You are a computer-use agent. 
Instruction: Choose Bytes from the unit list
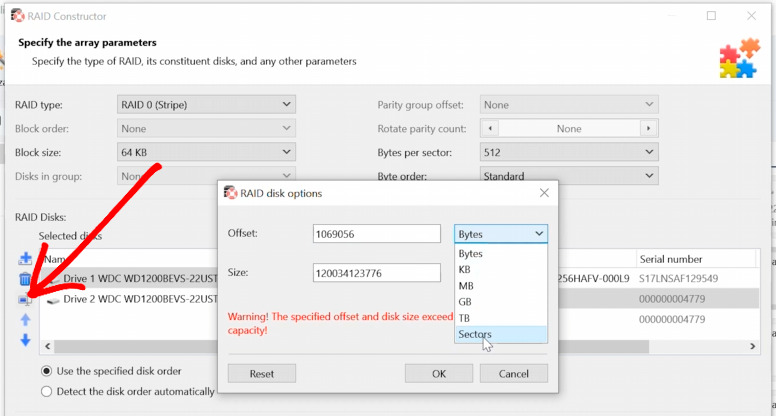coord(501,253)
